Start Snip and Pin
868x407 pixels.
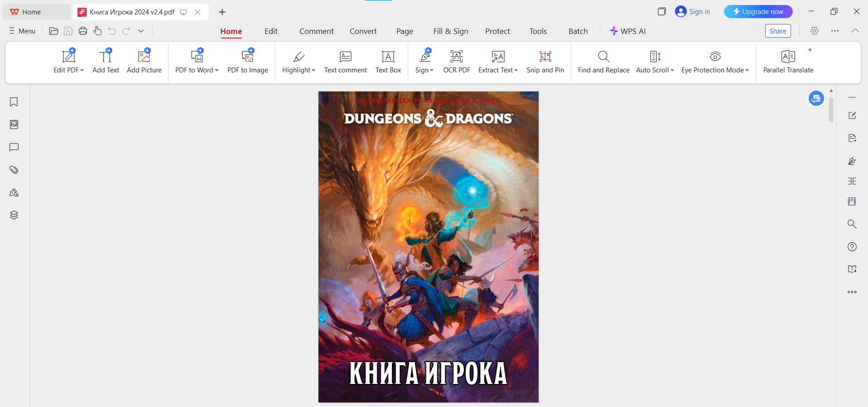click(x=545, y=61)
